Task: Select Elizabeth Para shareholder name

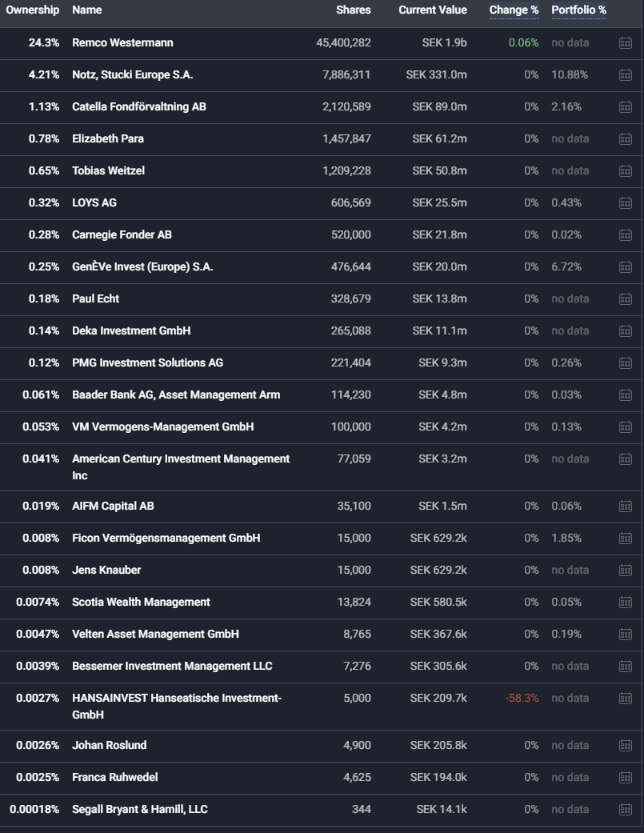Action: tap(108, 139)
